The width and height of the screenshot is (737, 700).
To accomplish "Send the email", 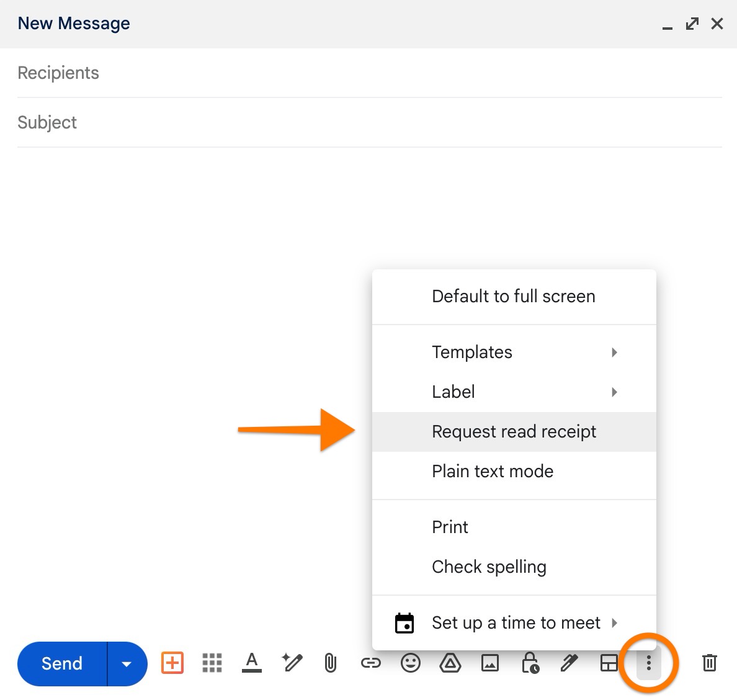I will [61, 663].
